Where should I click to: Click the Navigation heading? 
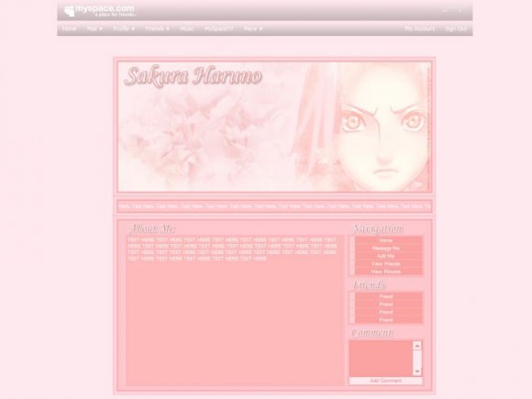click(x=378, y=229)
